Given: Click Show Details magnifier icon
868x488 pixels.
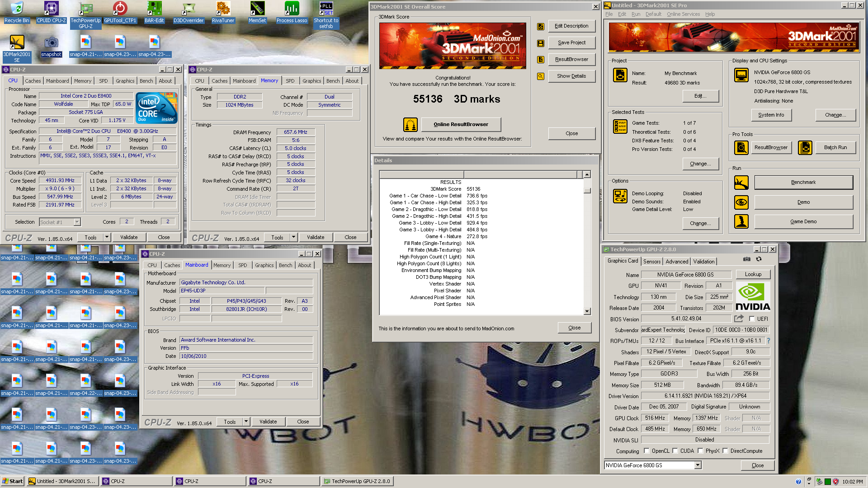Looking at the screenshot, I should click(x=540, y=76).
